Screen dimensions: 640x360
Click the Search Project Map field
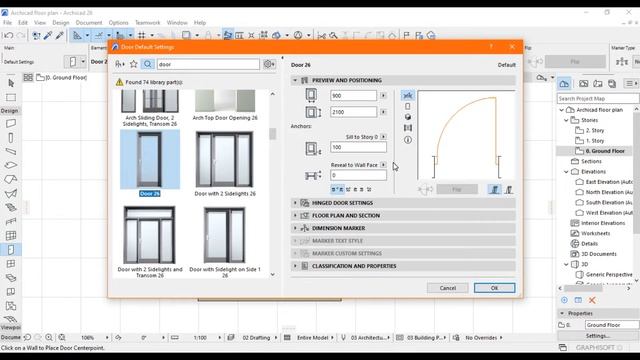coord(598,98)
